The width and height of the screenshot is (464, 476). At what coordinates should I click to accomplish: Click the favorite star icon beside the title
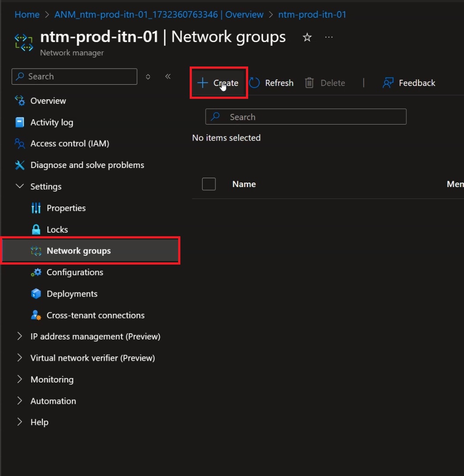(x=307, y=37)
